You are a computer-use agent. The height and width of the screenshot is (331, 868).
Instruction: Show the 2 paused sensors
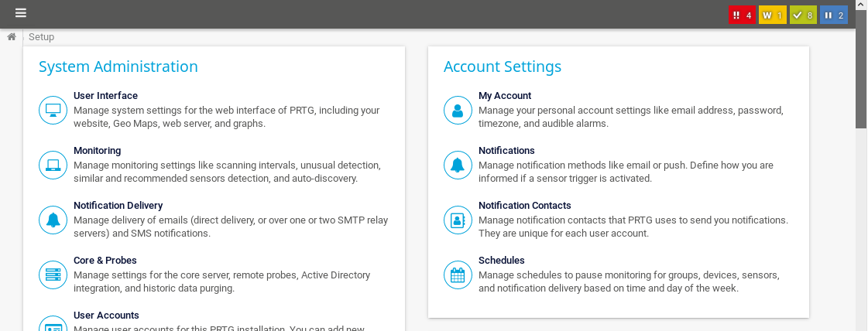tap(834, 15)
